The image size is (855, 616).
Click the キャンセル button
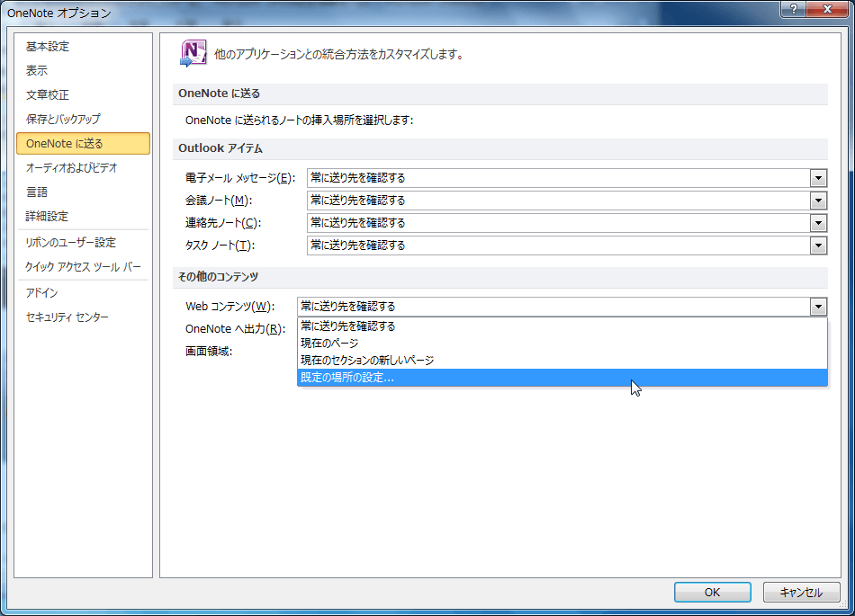pos(800,592)
